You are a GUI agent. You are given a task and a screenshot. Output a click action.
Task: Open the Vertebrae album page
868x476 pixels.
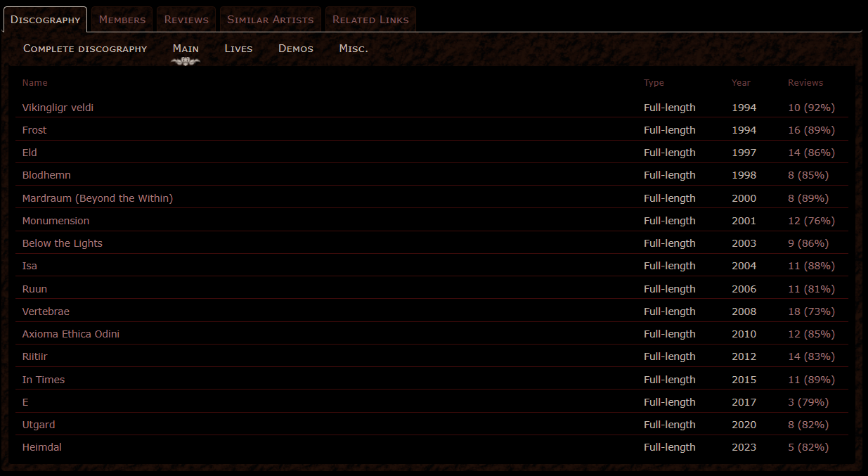click(x=46, y=311)
